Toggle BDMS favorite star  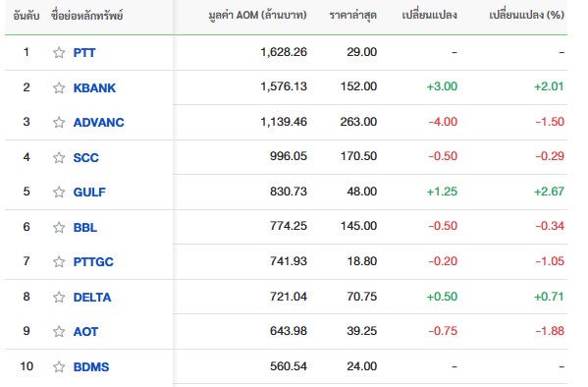pyautogui.click(x=59, y=366)
